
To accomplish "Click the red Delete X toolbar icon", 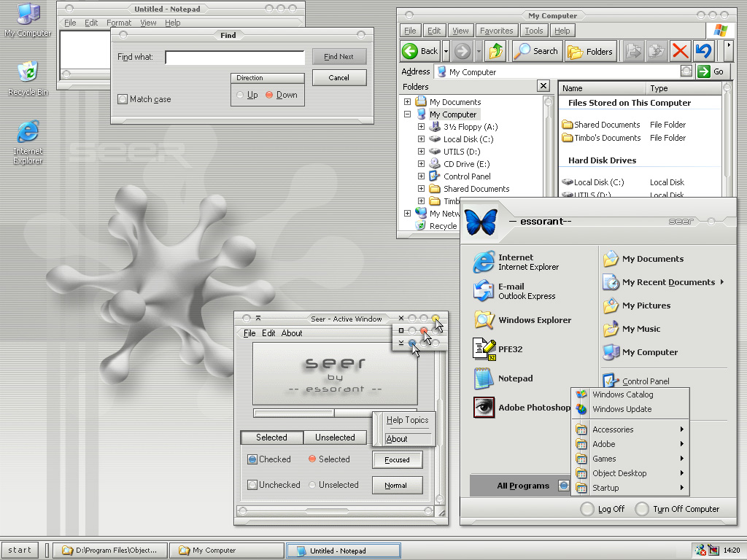I will coord(680,51).
